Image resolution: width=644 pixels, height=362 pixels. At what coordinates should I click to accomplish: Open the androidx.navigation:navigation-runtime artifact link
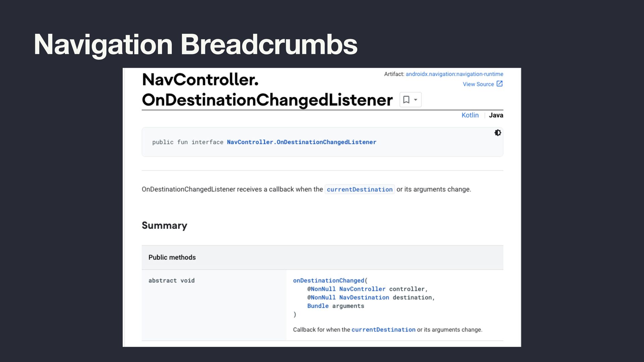[x=454, y=74]
